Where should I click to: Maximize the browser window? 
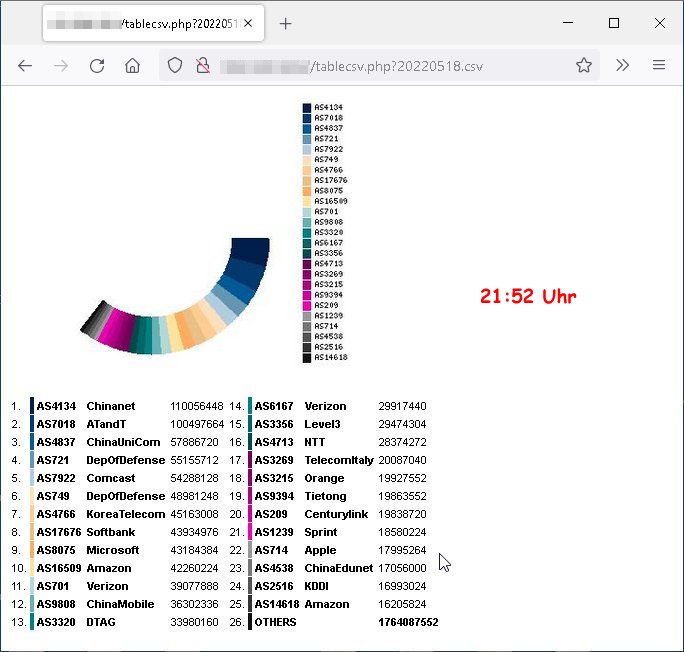tap(614, 23)
